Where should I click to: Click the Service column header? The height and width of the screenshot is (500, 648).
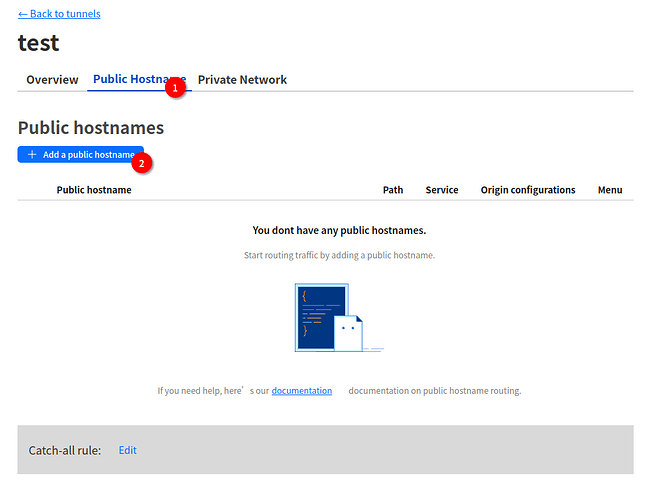coord(441,190)
